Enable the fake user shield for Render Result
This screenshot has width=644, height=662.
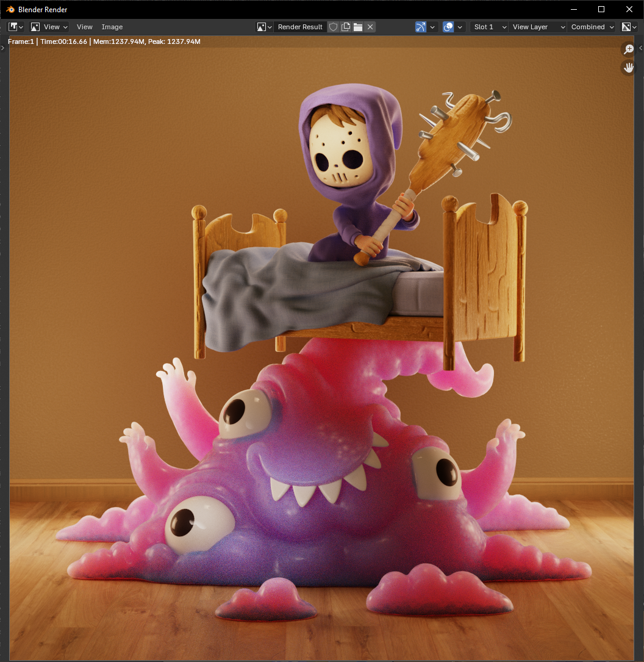pyautogui.click(x=333, y=26)
